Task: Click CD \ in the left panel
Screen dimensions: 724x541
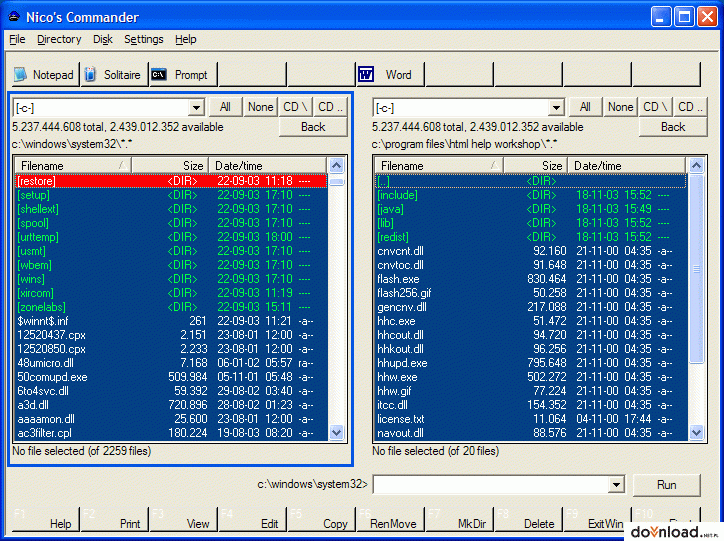Action: tap(295, 107)
